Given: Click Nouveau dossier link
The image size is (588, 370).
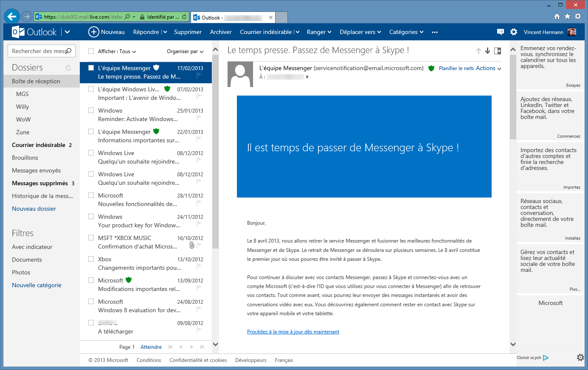Looking at the screenshot, I should pos(34,209).
